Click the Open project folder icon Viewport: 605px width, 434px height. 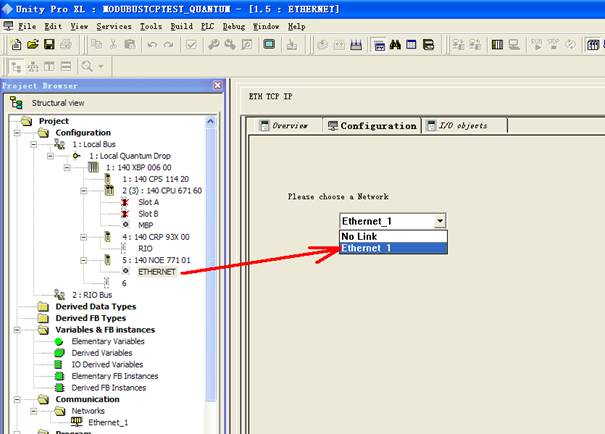(x=32, y=45)
